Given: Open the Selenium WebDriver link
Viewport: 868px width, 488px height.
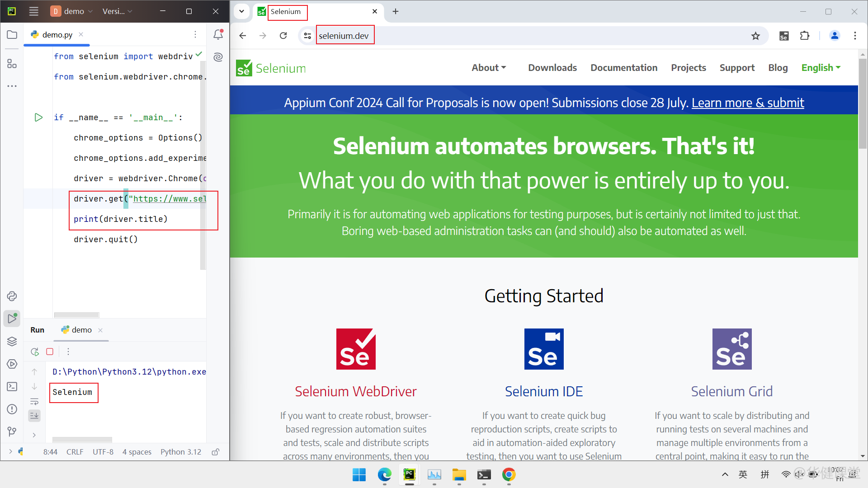Looking at the screenshot, I should 356,391.
